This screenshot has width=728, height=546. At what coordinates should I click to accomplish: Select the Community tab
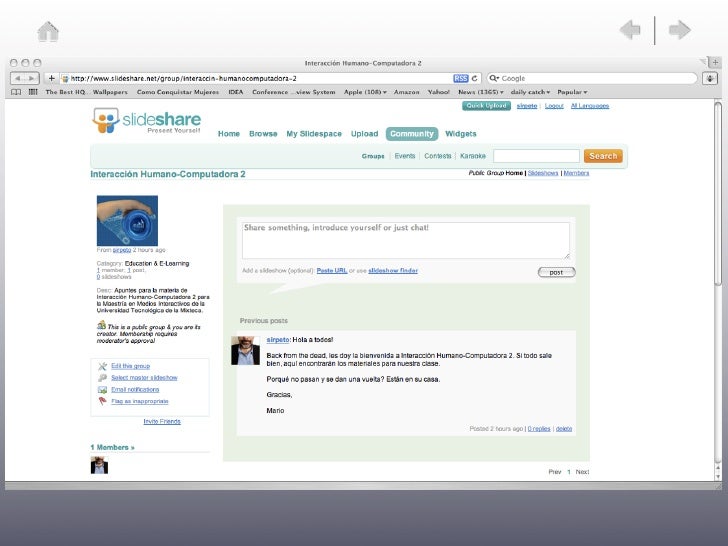[412, 134]
